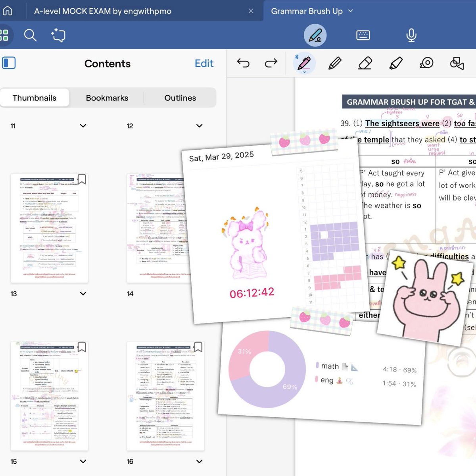Redo the last action
The width and height of the screenshot is (476, 476).
pos(271,63)
